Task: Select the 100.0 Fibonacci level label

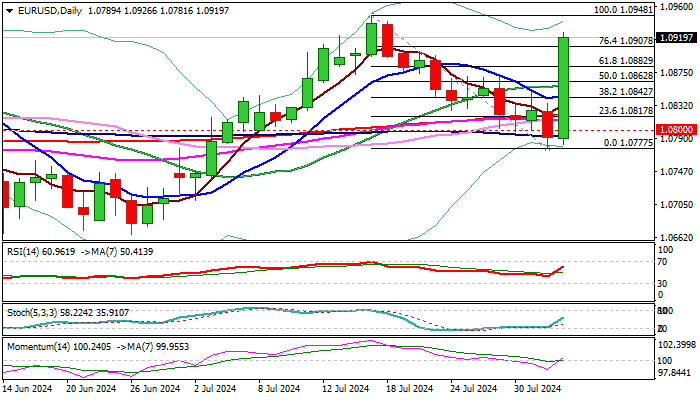Action: [x=623, y=10]
